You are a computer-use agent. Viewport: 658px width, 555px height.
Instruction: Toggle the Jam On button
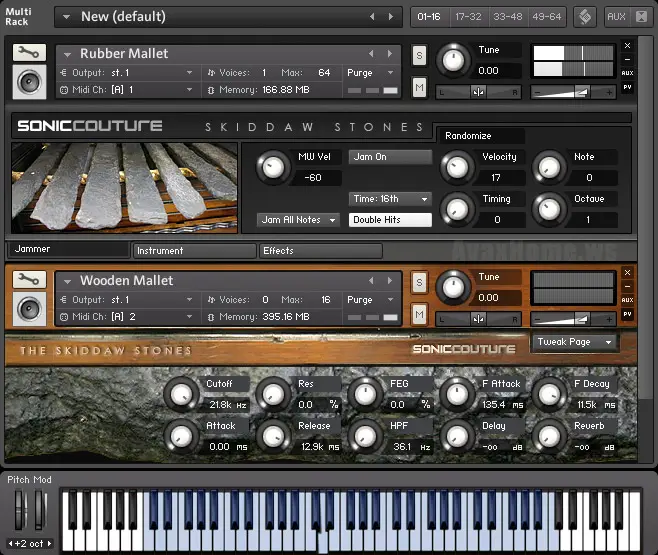390,157
